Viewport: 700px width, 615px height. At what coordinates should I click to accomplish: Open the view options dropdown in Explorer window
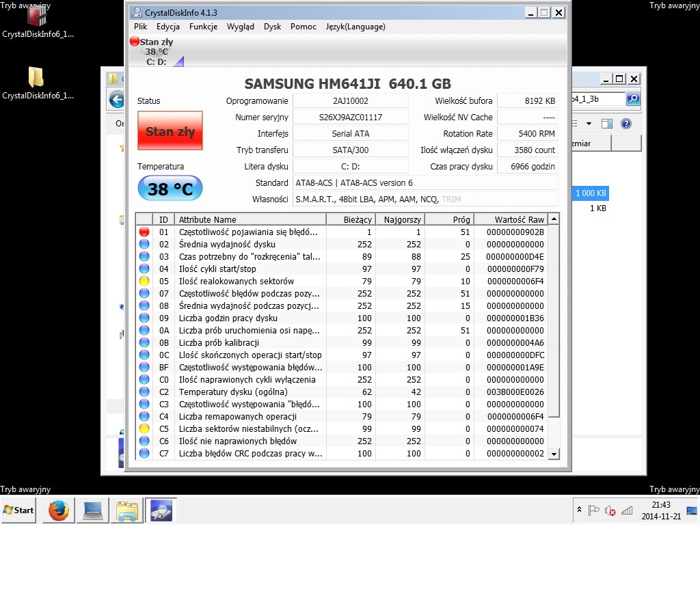click(x=589, y=124)
